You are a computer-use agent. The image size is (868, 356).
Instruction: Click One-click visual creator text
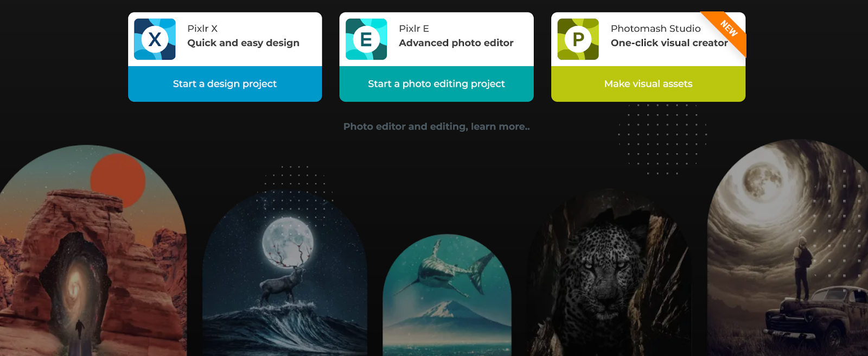(669, 43)
